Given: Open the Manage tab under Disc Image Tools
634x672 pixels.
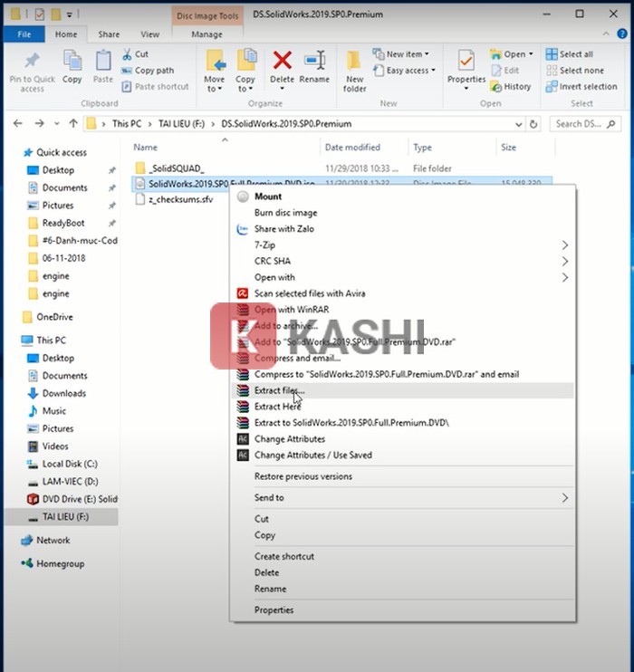Looking at the screenshot, I should pyautogui.click(x=207, y=34).
